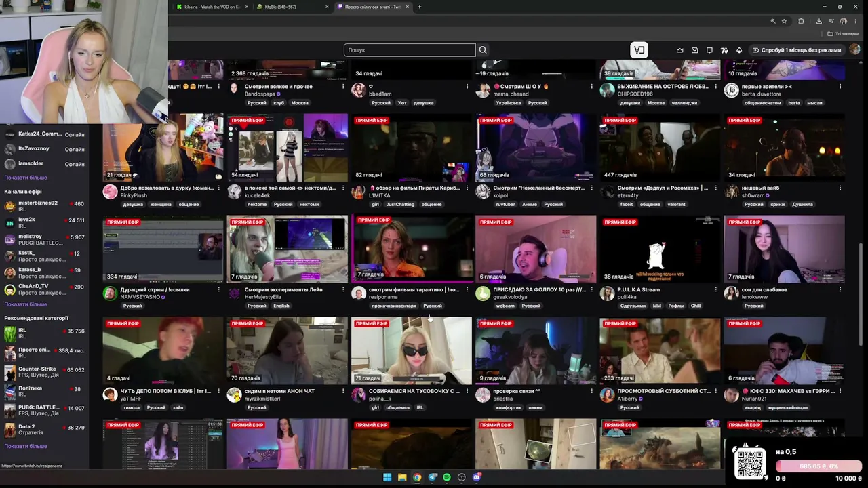Click the Nurlan921 channel avatar
Viewport: 868px width, 488px height.
pos(732,394)
